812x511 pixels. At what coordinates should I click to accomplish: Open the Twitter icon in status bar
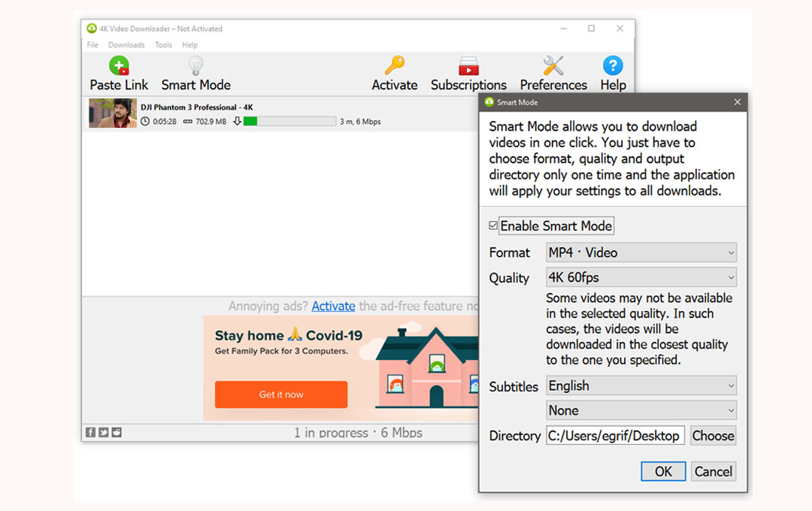coord(104,432)
